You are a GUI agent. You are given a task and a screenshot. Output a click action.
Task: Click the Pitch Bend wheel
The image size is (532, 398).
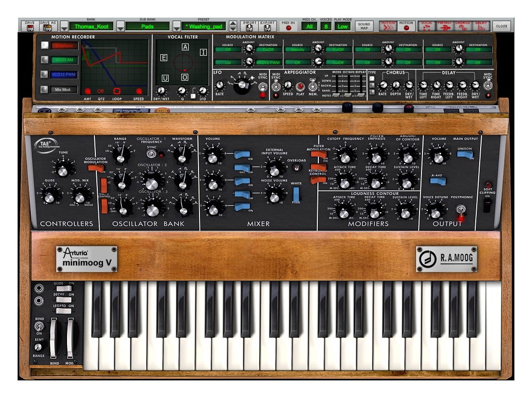[54, 338]
